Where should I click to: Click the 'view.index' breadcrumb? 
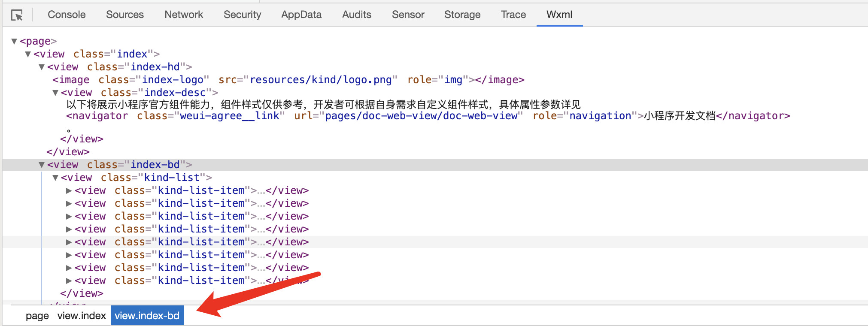[82, 316]
